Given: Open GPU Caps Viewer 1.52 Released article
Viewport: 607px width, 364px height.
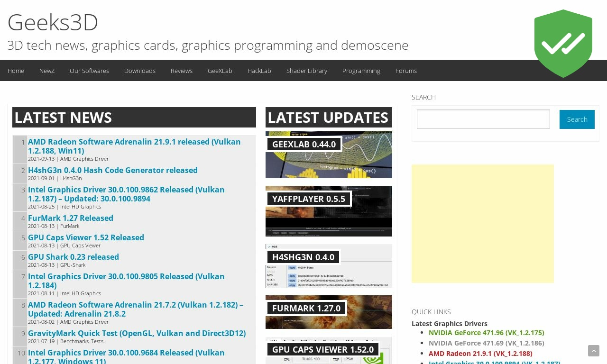Looking at the screenshot, I should coord(86,237).
